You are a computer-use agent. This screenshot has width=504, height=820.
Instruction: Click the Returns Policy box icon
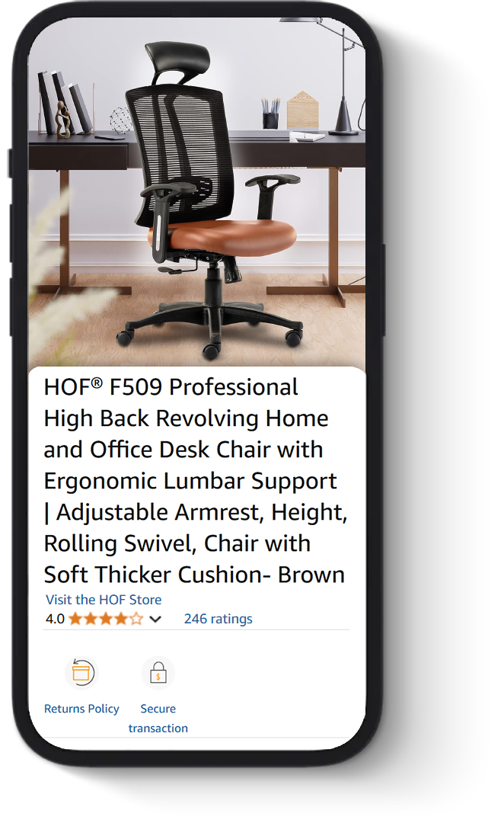click(81, 672)
